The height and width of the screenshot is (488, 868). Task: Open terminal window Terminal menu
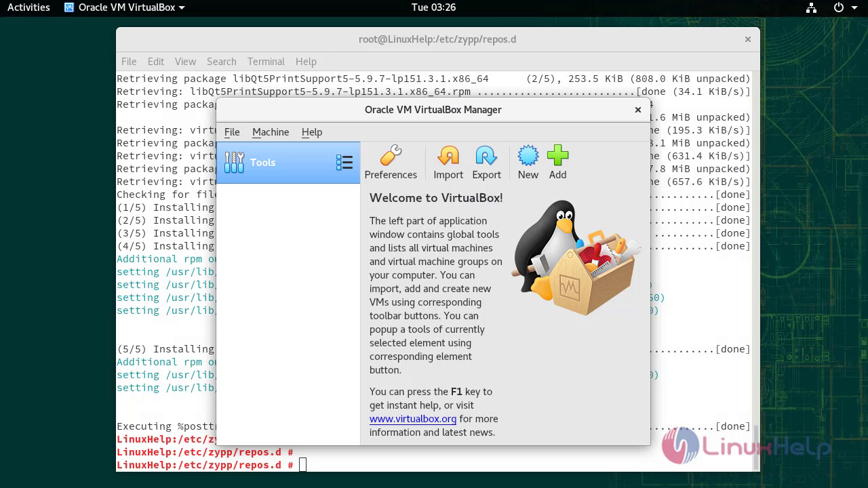[266, 61]
